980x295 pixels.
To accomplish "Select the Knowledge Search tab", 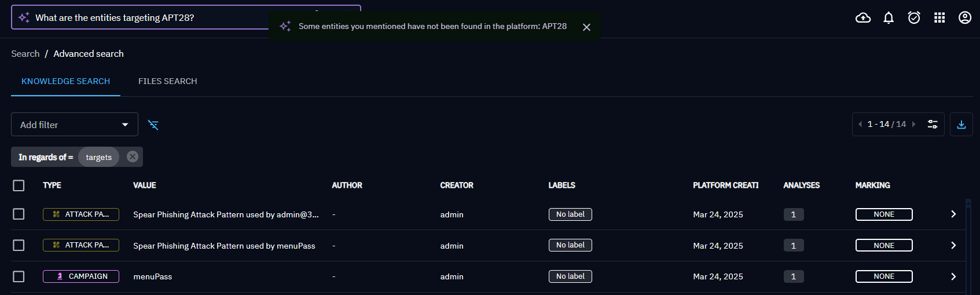I will (x=65, y=81).
